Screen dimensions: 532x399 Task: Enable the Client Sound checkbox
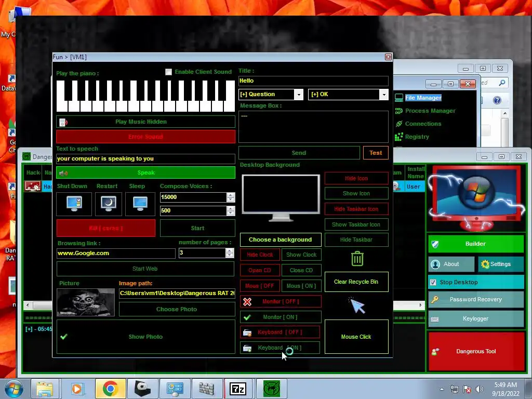pos(169,72)
